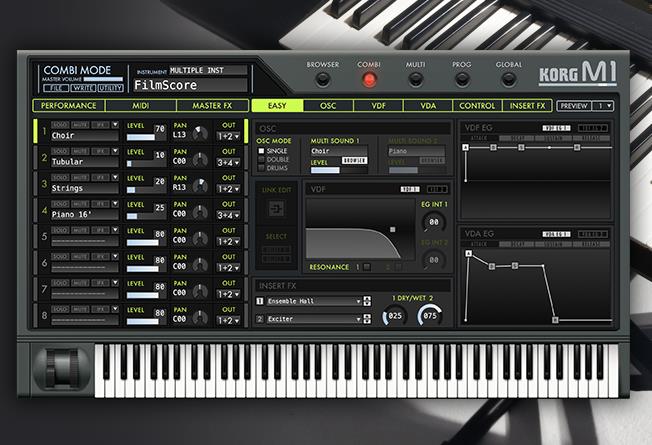Click the EG INT 1 knob

point(433,222)
